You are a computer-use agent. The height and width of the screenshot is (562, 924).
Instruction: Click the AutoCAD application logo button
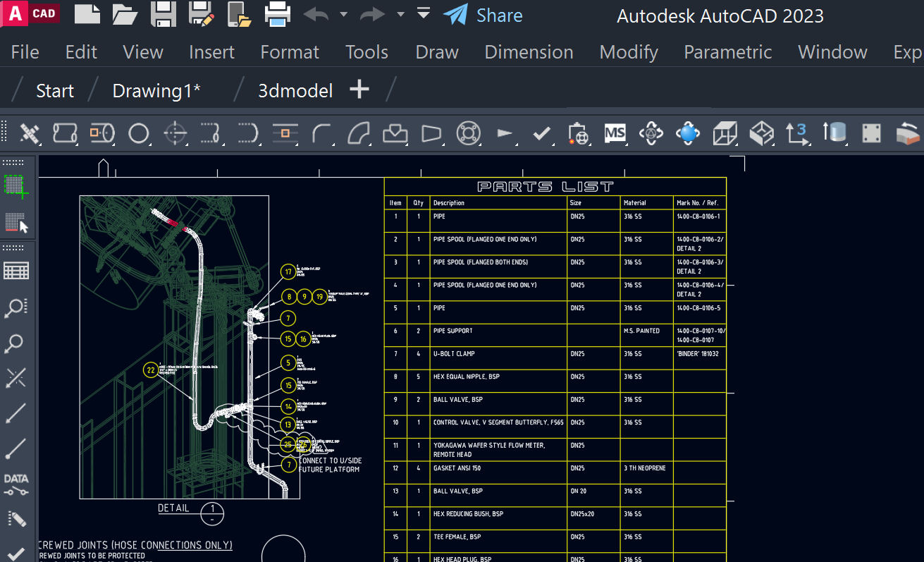tap(30, 13)
